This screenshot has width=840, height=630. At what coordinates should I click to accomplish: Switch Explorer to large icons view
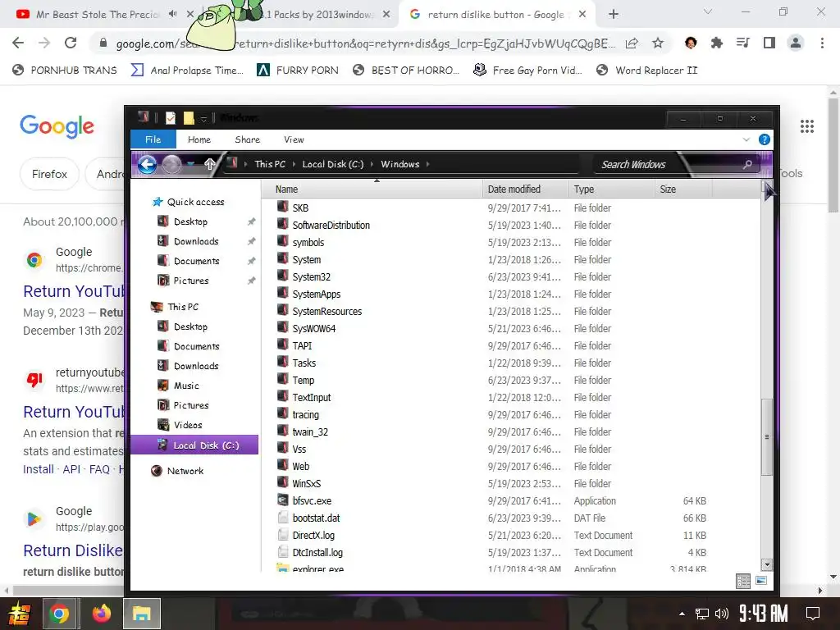[760, 581]
